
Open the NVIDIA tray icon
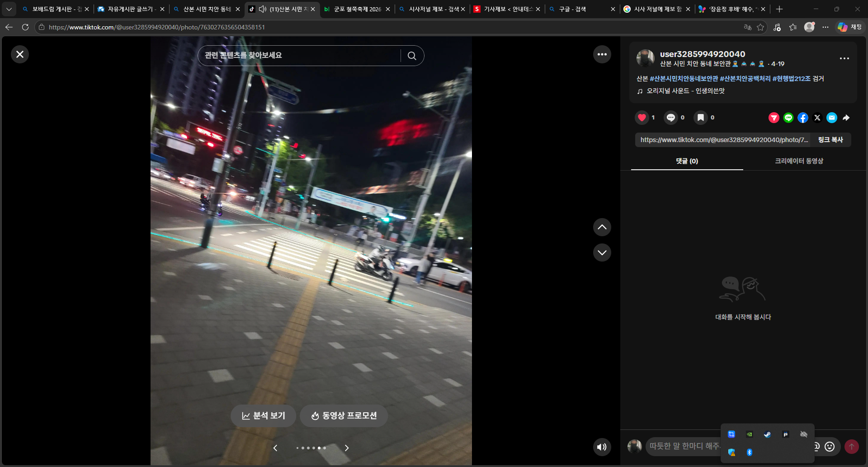click(750, 434)
